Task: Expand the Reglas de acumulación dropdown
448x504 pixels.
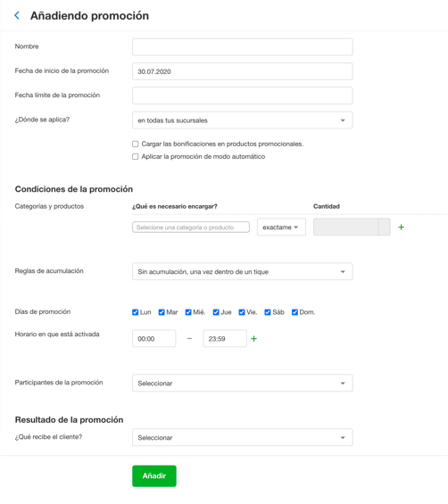Action: tap(243, 271)
